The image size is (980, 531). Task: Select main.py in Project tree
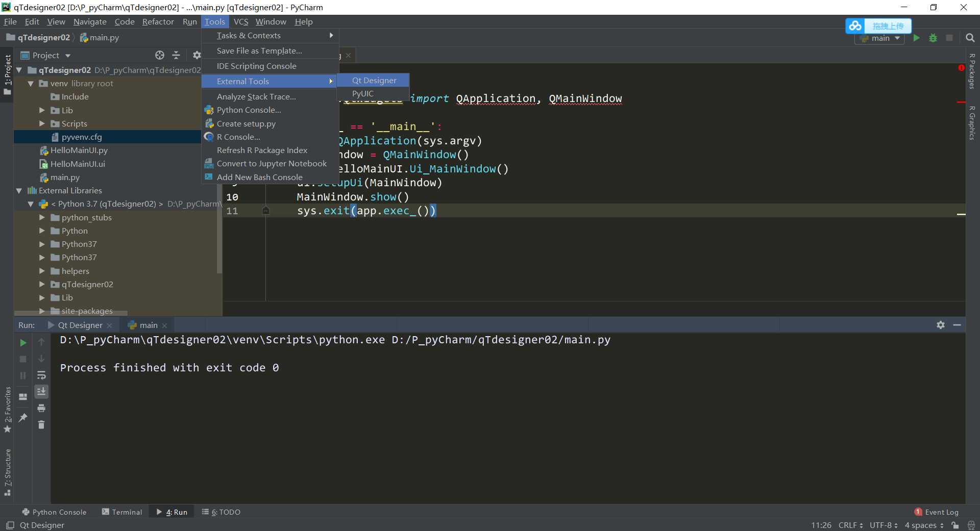(x=65, y=177)
